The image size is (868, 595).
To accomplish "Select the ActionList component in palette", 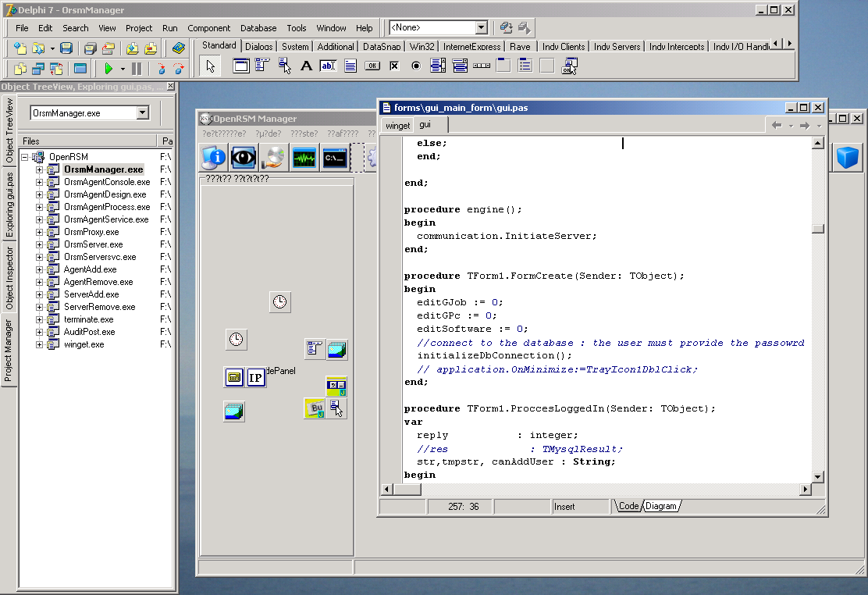I will (569, 66).
